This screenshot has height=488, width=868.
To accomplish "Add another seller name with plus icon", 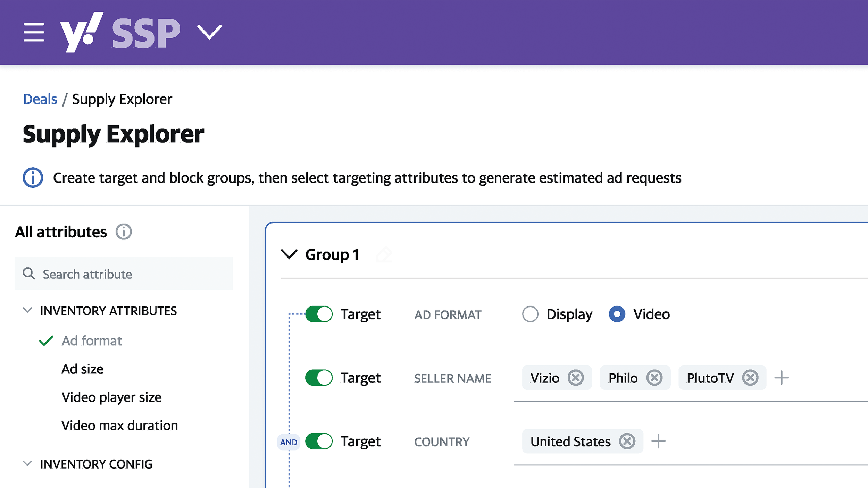I will pos(781,378).
